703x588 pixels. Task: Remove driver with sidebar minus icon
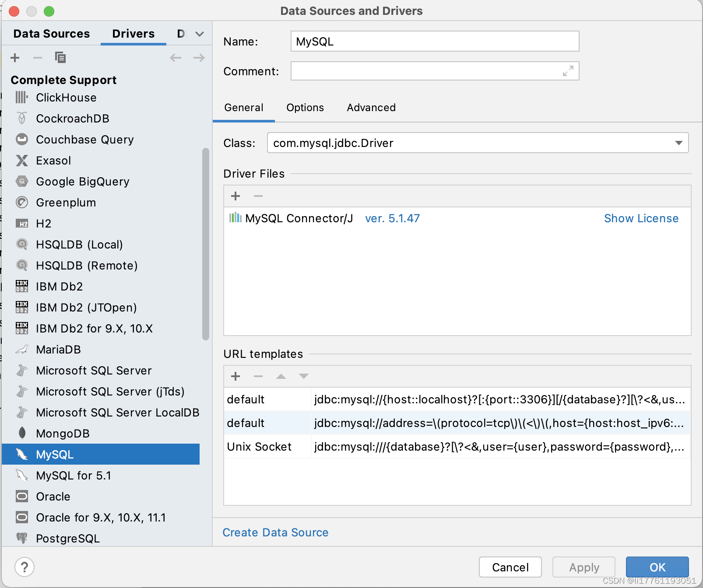38,57
